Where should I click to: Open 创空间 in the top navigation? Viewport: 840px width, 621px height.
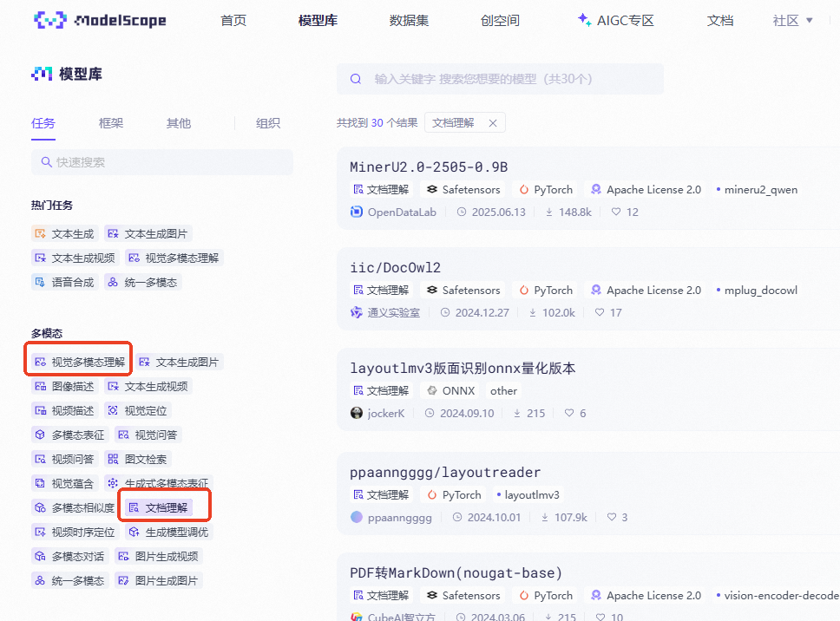tap(500, 20)
